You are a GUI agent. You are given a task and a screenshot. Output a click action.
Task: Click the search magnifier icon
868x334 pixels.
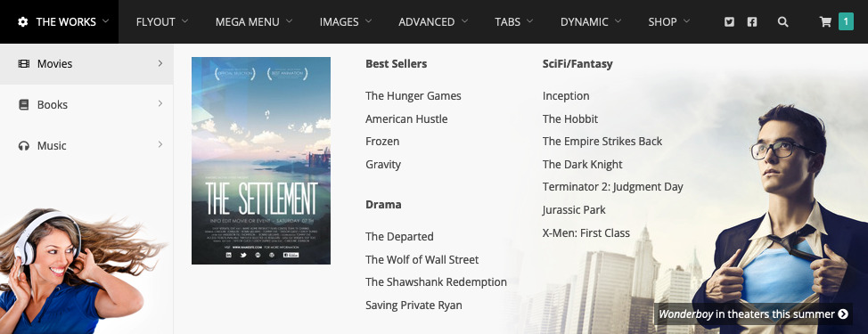click(x=782, y=22)
